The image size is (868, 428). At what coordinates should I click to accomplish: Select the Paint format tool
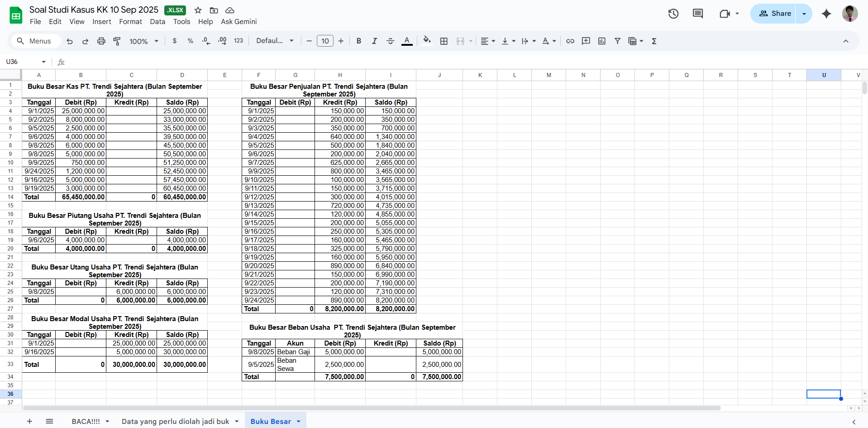[x=117, y=41]
